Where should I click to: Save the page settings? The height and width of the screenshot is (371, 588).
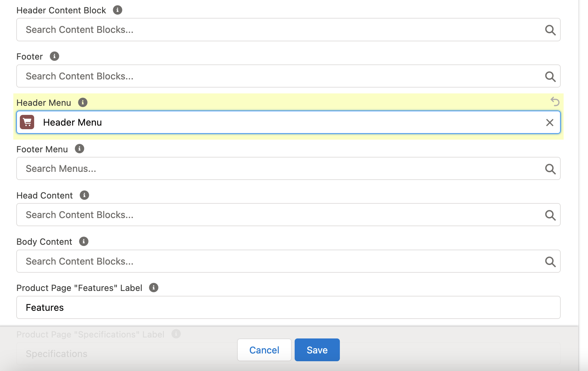(317, 350)
